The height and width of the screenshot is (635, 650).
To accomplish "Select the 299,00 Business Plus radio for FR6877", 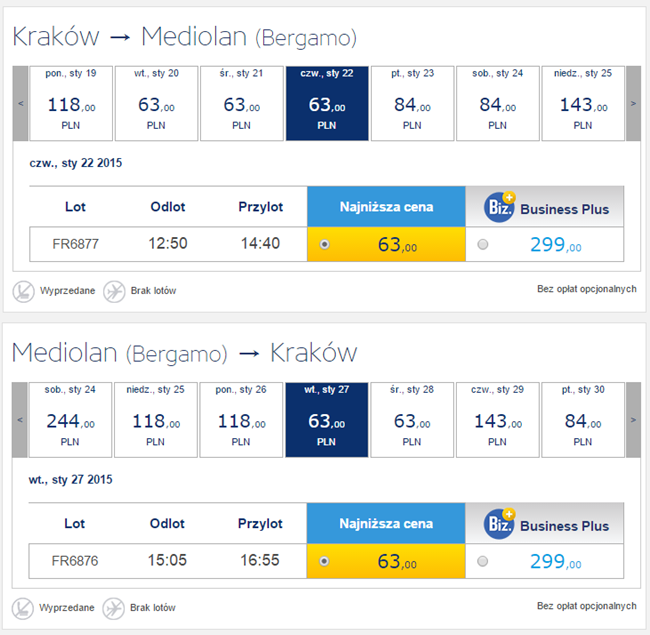I will pyautogui.click(x=483, y=244).
